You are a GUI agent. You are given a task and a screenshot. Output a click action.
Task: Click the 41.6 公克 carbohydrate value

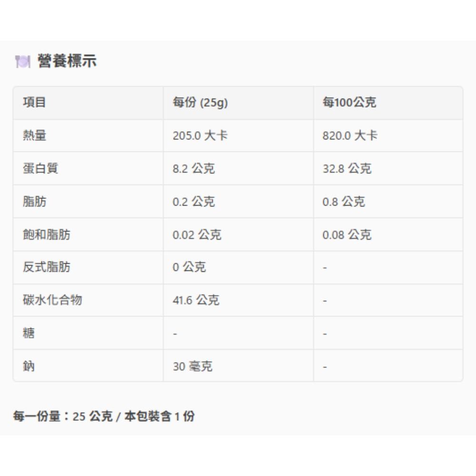coord(196,300)
